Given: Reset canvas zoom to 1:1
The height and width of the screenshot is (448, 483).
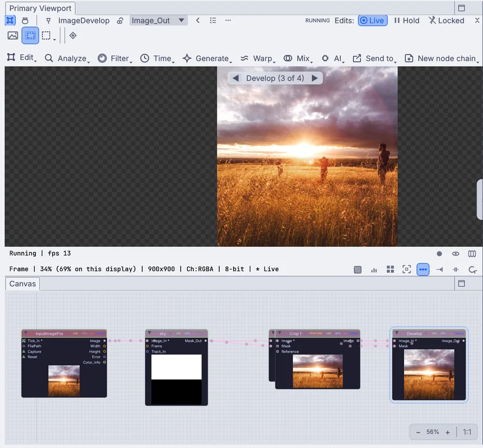Looking at the screenshot, I should (467, 432).
